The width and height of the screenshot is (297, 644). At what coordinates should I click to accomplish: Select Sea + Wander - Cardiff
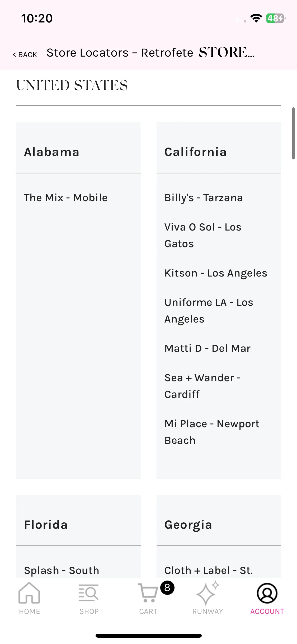(x=202, y=386)
